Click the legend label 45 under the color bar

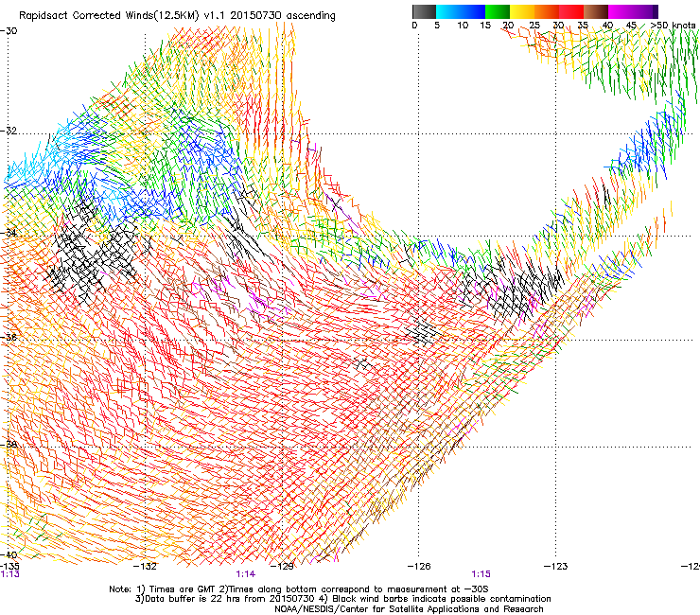631,26
